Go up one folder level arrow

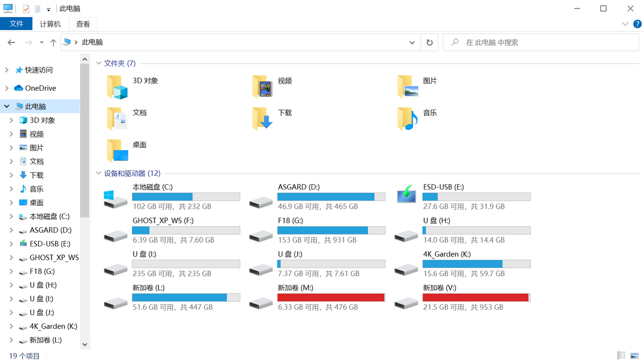(53, 42)
